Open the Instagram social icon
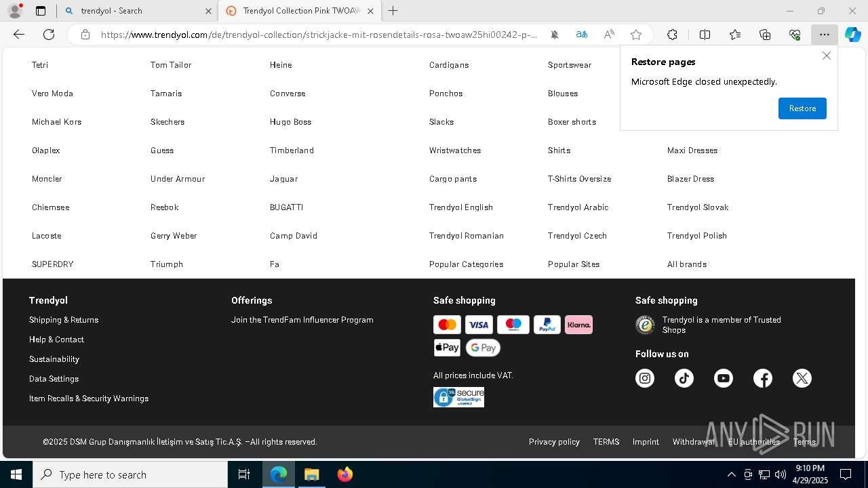This screenshot has height=488, width=868. pyautogui.click(x=645, y=378)
